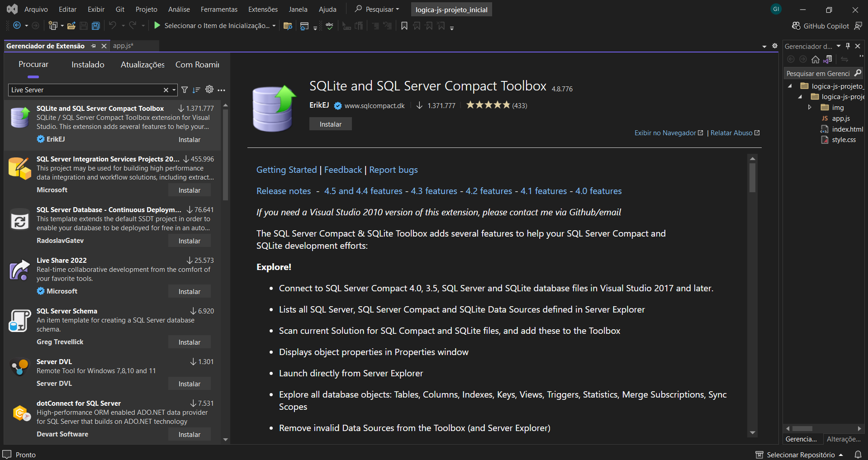The image size is (868, 460).
Task: Open the new item dropdown arrow
Action: tap(62, 26)
